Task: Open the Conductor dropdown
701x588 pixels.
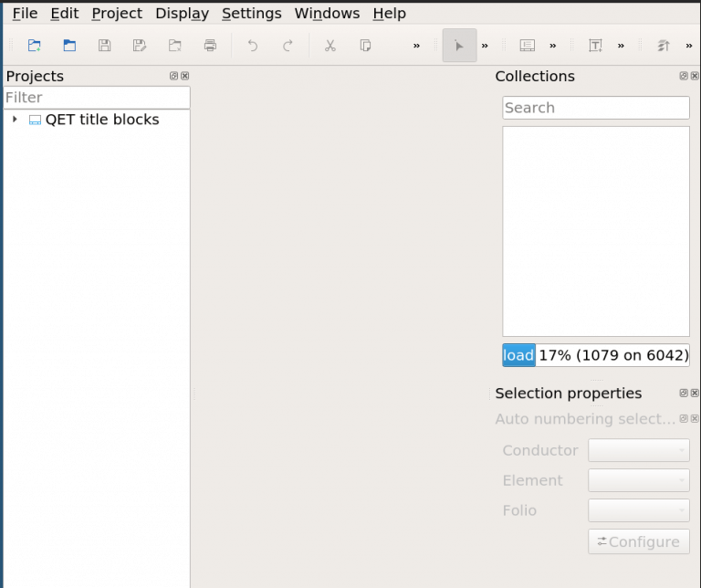Action: [638, 450]
